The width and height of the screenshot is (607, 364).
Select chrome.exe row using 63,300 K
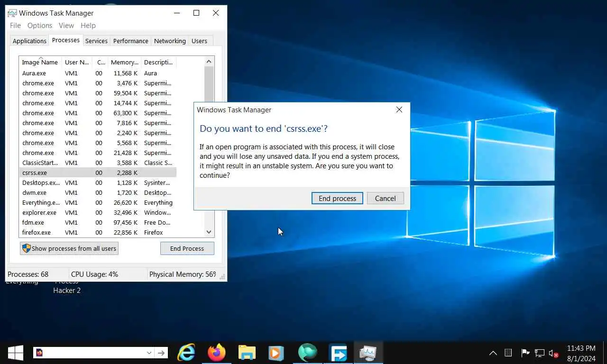coord(98,113)
